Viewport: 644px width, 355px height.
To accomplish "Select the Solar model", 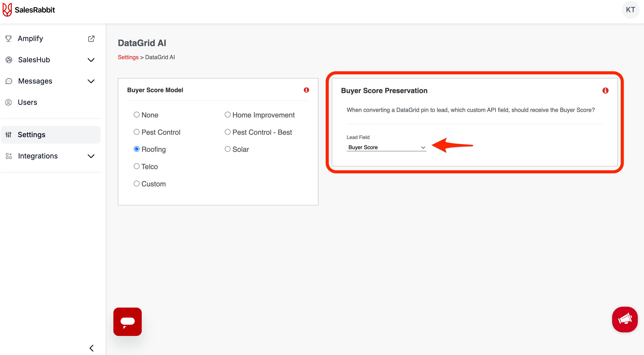I will tap(227, 149).
